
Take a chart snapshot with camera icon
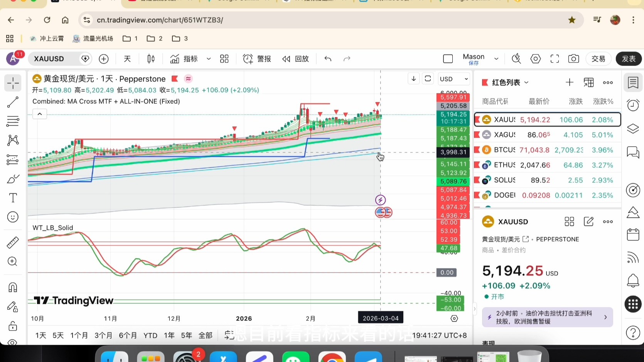(x=573, y=59)
